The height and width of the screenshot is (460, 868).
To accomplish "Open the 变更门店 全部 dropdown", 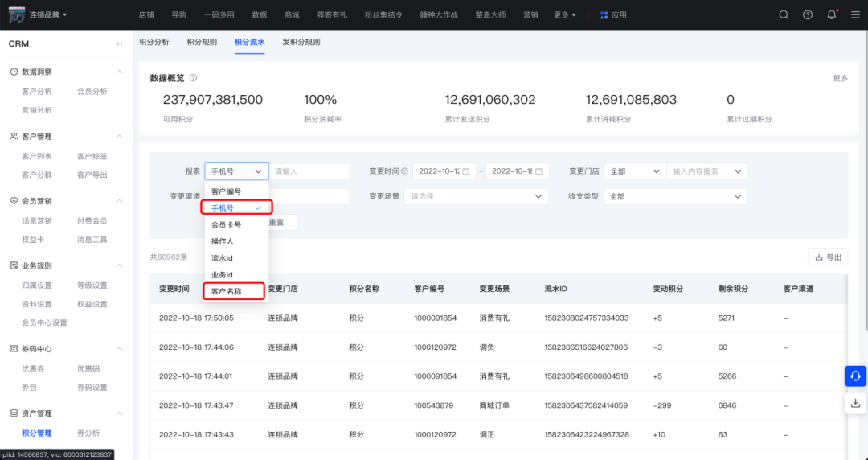I will point(634,171).
